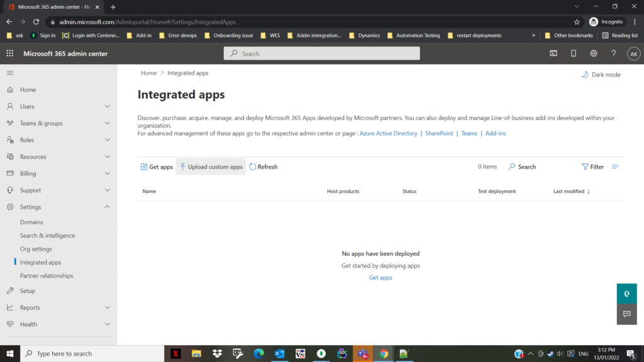644x362 pixels.
Task: Open Cloud Shell icon in header
Action: [553, 53]
